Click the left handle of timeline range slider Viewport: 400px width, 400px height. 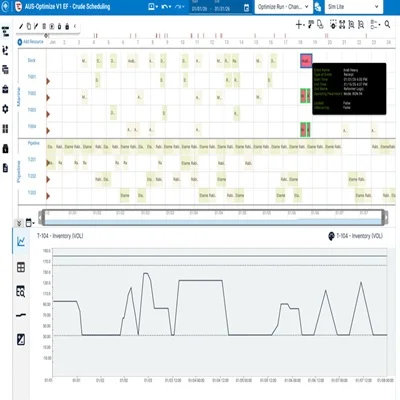point(41,218)
